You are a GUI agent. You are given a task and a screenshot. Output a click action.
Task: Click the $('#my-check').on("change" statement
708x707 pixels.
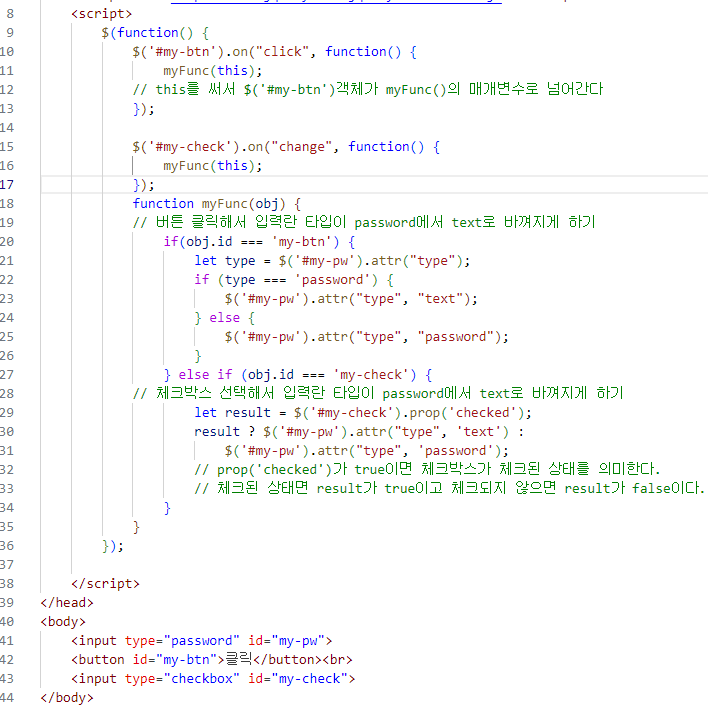[x=286, y=147]
